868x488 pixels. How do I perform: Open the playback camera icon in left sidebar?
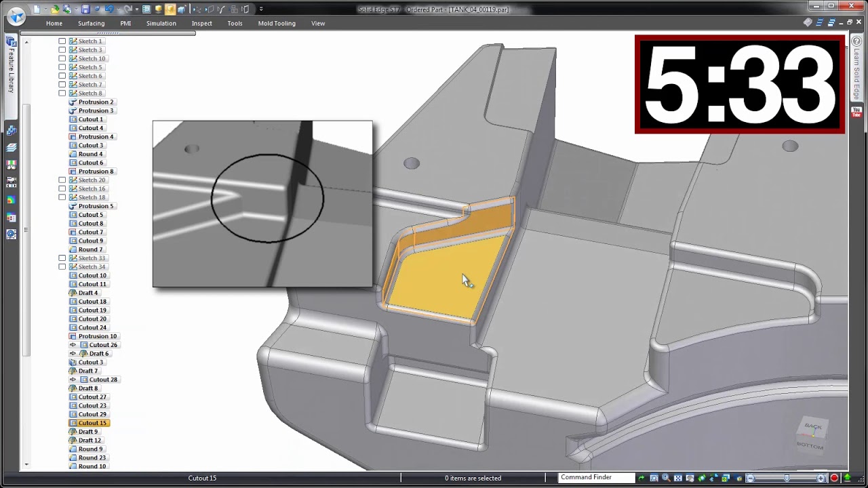pyautogui.click(x=11, y=182)
